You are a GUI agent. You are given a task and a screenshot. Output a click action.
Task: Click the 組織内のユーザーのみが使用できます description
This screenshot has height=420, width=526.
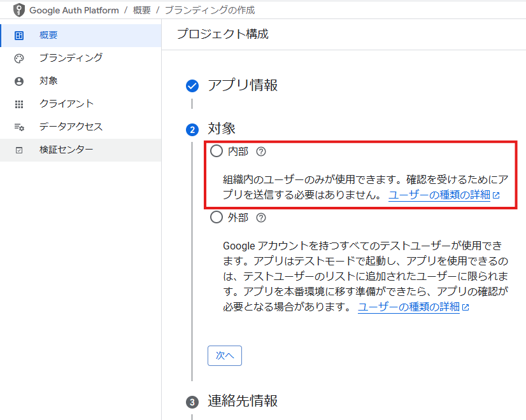click(366, 187)
